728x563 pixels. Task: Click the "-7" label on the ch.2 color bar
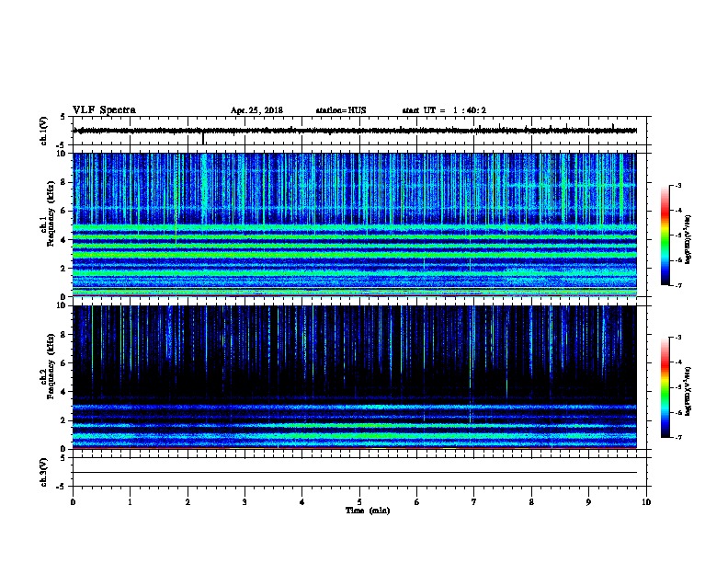point(677,437)
